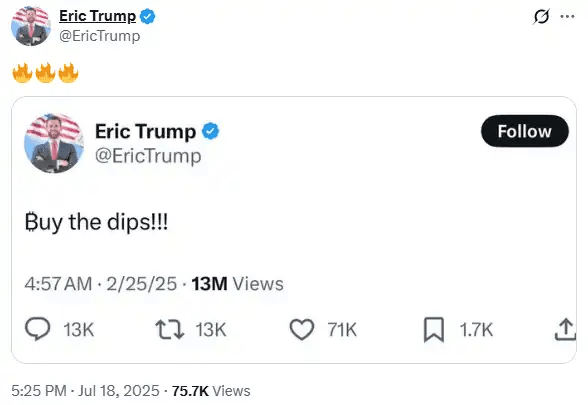588x405 pixels.
Task: Open avatar inside the quoted tweet
Action: pos(54,143)
